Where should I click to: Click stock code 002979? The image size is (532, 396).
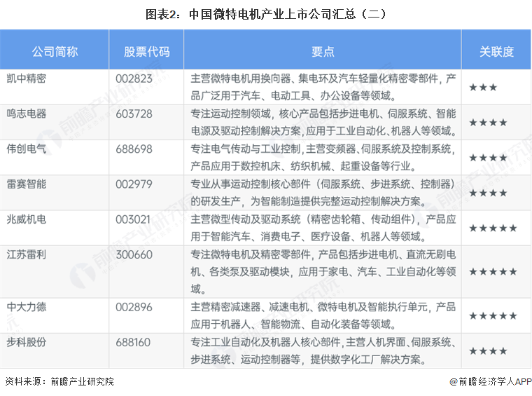tap(134, 184)
